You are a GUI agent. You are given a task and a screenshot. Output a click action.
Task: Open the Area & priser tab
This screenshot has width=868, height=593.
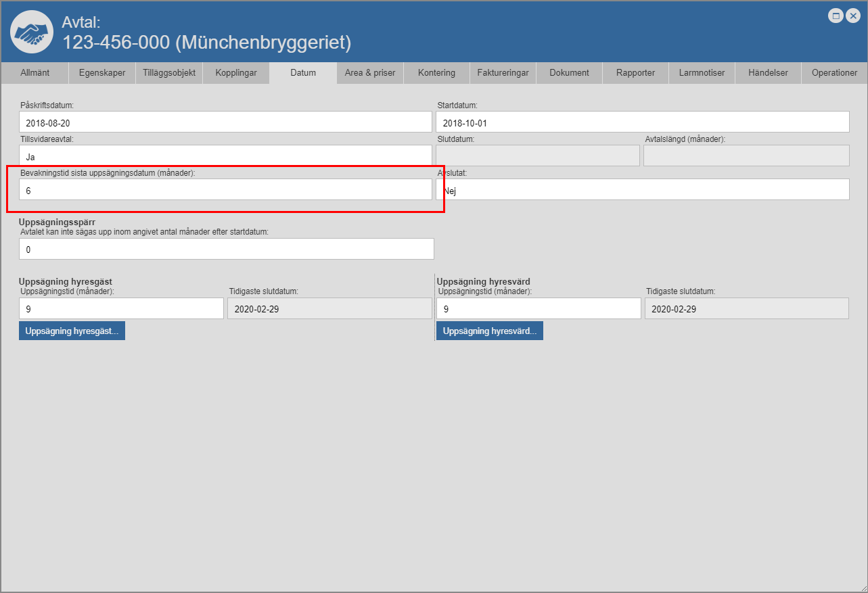pyautogui.click(x=370, y=73)
